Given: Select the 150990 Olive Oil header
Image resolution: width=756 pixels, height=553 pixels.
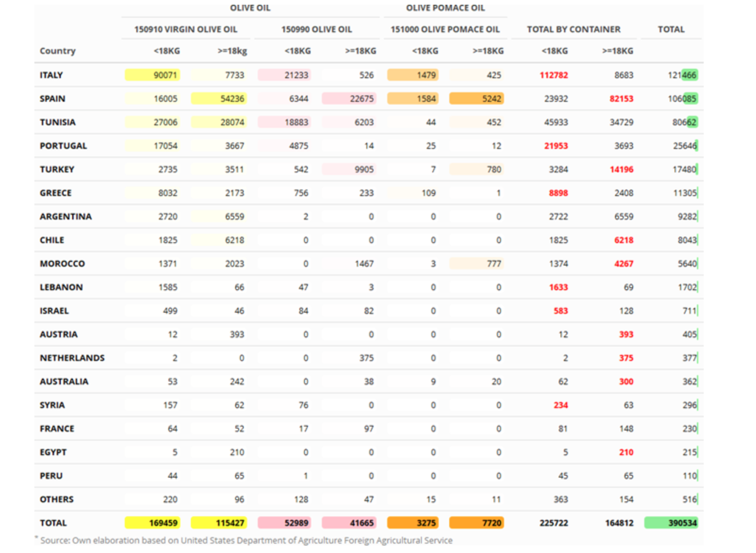Looking at the screenshot, I should point(316,29).
